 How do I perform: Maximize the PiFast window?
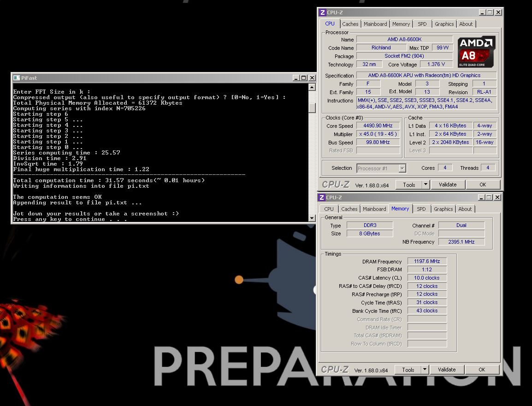pyautogui.click(x=304, y=78)
